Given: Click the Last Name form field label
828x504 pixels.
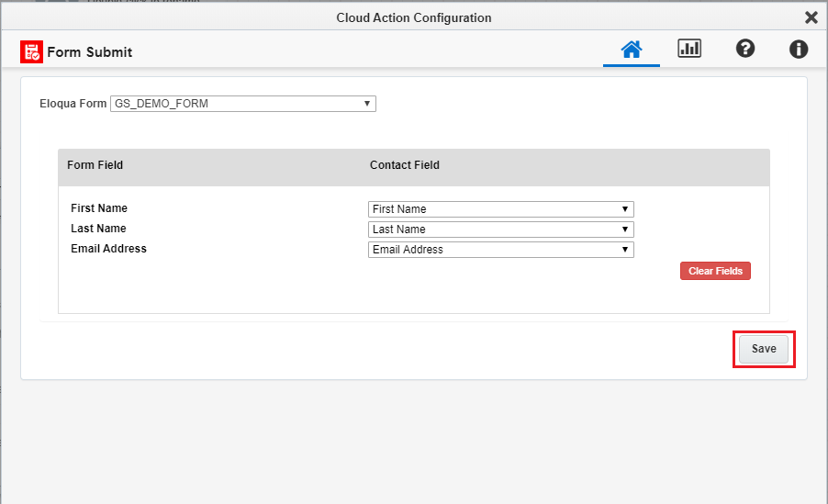Looking at the screenshot, I should (98, 229).
